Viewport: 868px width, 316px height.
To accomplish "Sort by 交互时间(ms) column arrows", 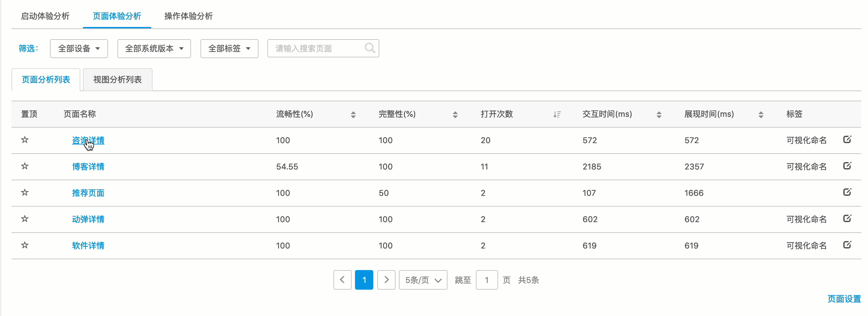I will coord(659,115).
